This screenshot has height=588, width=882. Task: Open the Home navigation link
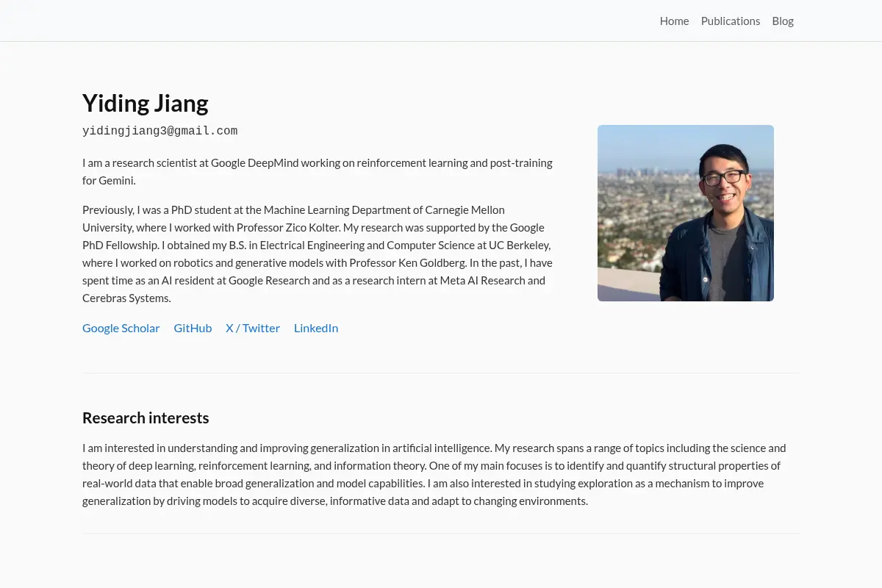click(674, 21)
